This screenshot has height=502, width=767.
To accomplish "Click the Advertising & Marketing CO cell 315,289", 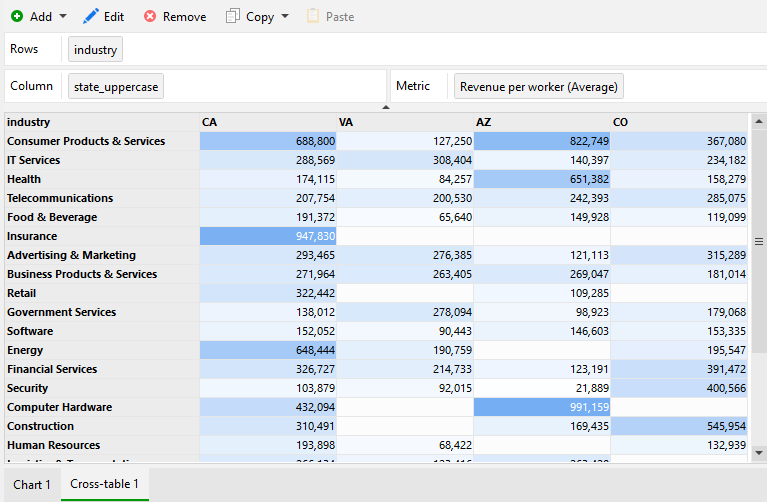I will pyautogui.click(x=679, y=255).
